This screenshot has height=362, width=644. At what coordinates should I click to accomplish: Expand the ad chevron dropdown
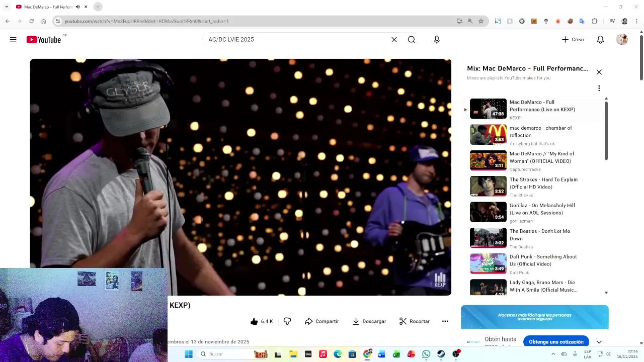click(599, 342)
